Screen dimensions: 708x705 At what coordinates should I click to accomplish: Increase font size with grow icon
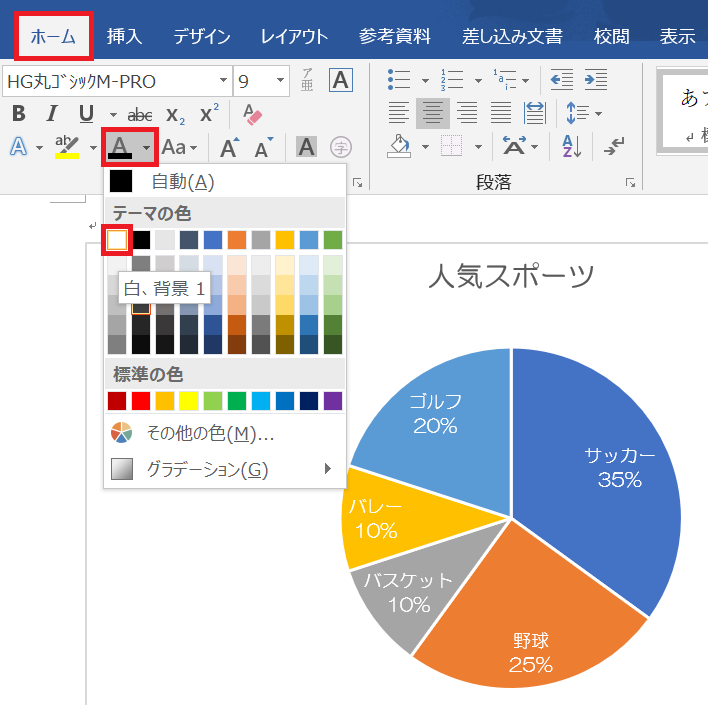coord(229,148)
